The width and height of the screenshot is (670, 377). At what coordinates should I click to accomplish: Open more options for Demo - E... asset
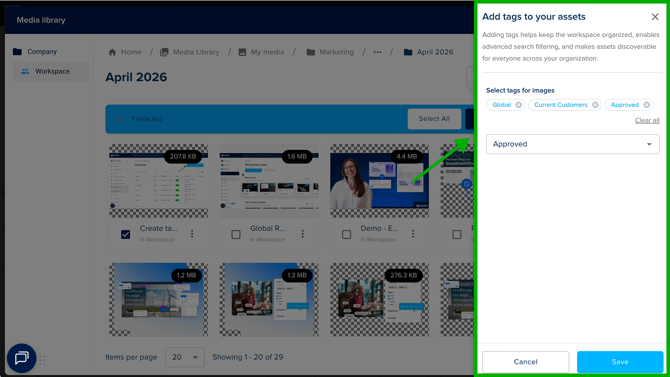click(x=413, y=234)
